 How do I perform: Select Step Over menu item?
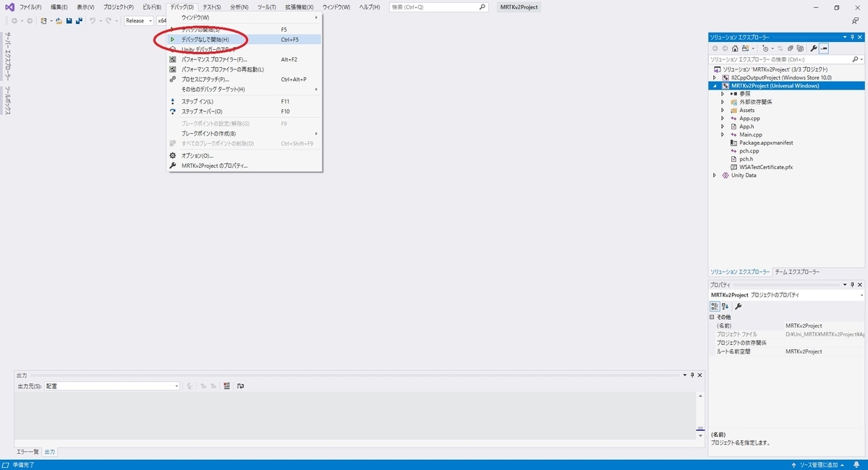tap(245, 111)
